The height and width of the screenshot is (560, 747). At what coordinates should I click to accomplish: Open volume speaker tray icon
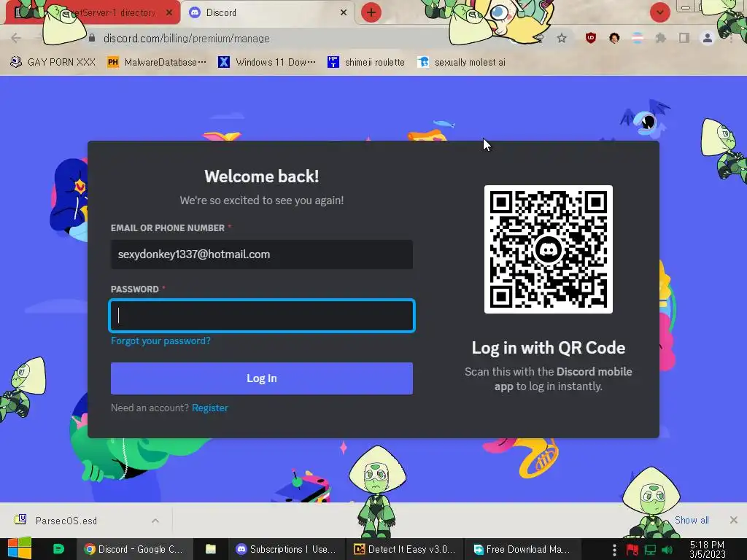pos(667,550)
